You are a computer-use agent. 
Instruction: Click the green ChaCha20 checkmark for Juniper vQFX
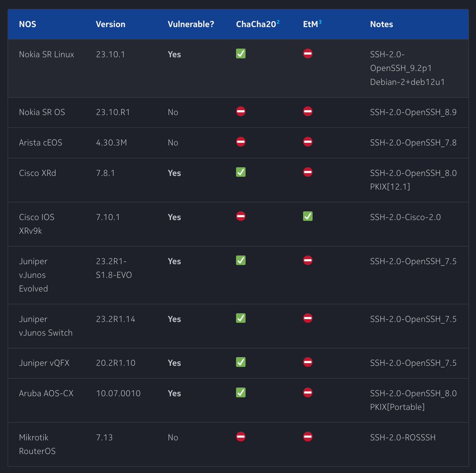pos(241,362)
